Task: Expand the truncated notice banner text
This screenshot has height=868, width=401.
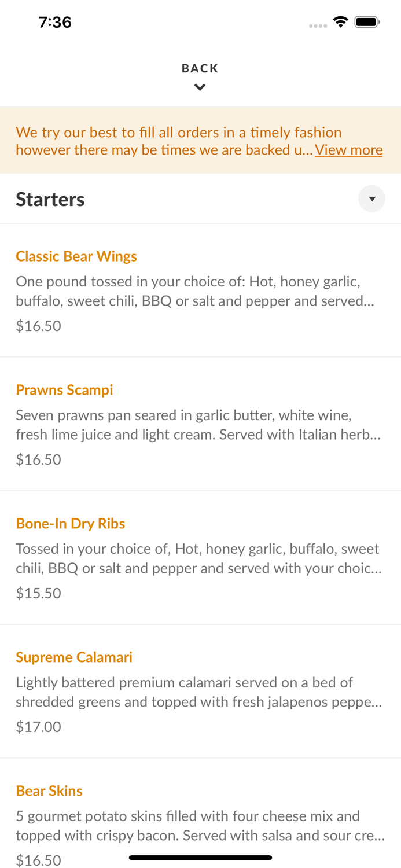Action: 348,149
